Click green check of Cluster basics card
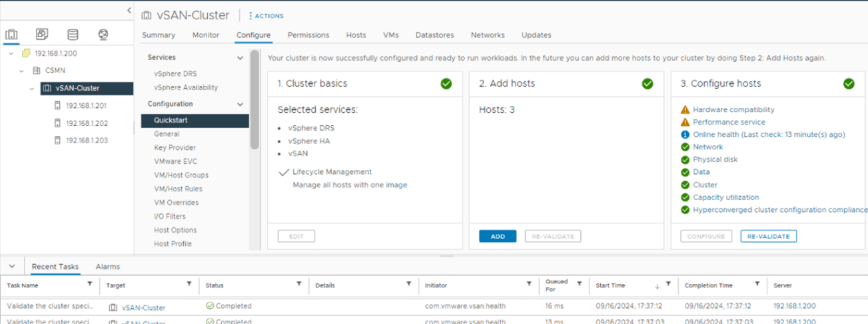Image resolution: width=868 pixels, height=324 pixels. pos(446,83)
